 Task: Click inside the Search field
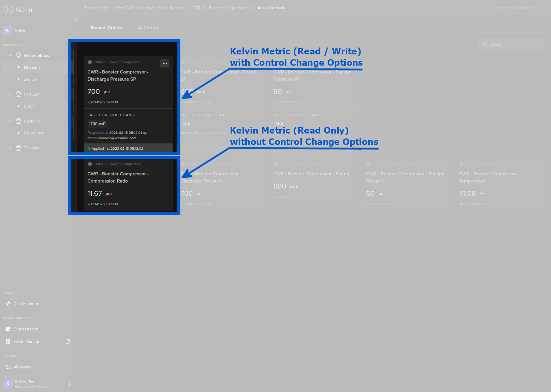click(514, 44)
